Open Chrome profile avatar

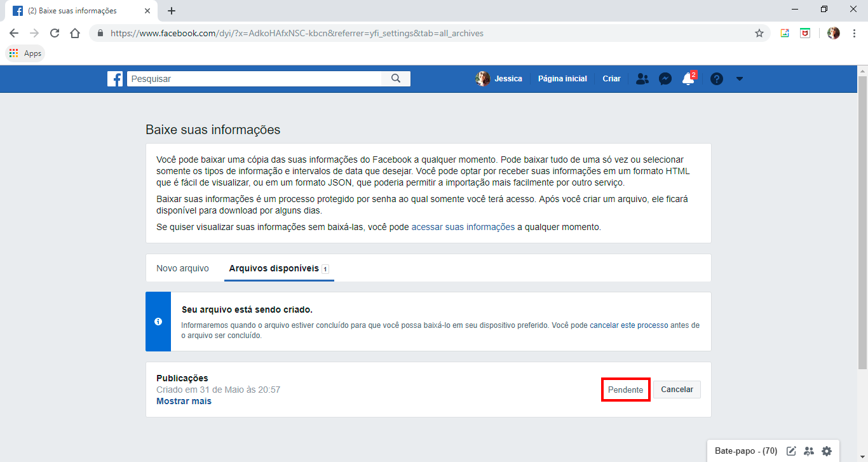(834, 33)
